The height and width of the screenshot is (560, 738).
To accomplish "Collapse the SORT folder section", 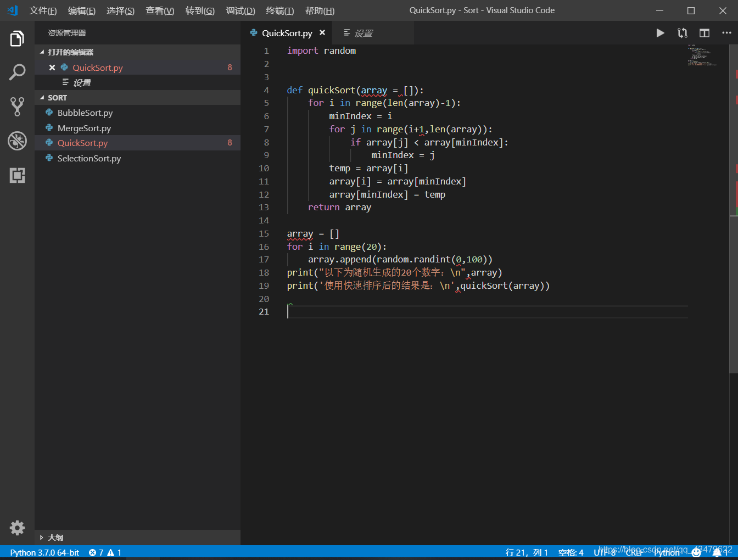I will (137, 98).
